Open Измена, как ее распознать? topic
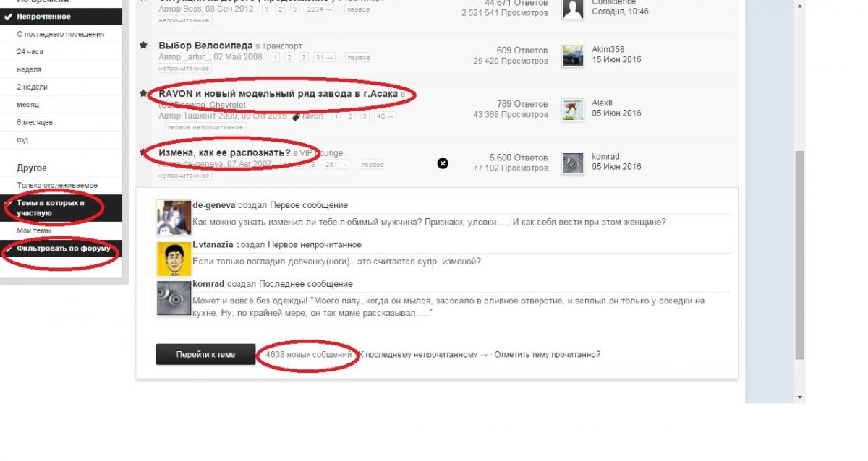The image size is (868, 461). point(224,153)
